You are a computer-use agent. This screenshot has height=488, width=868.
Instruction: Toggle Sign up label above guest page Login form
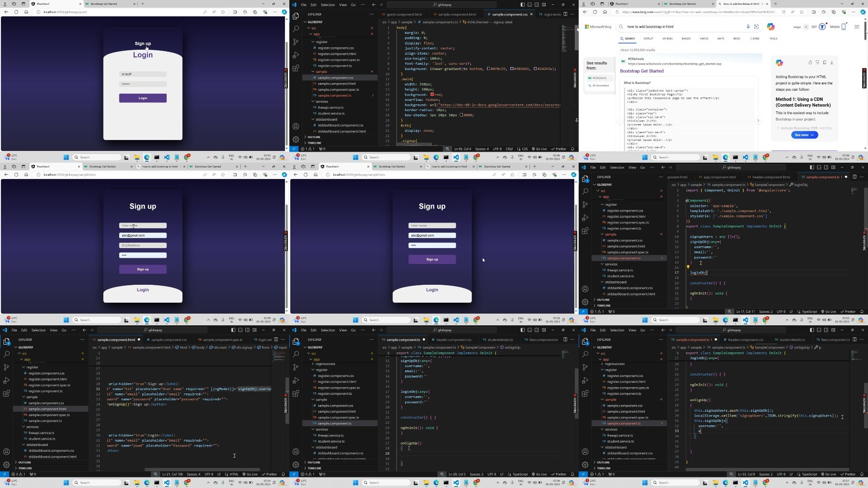click(143, 43)
